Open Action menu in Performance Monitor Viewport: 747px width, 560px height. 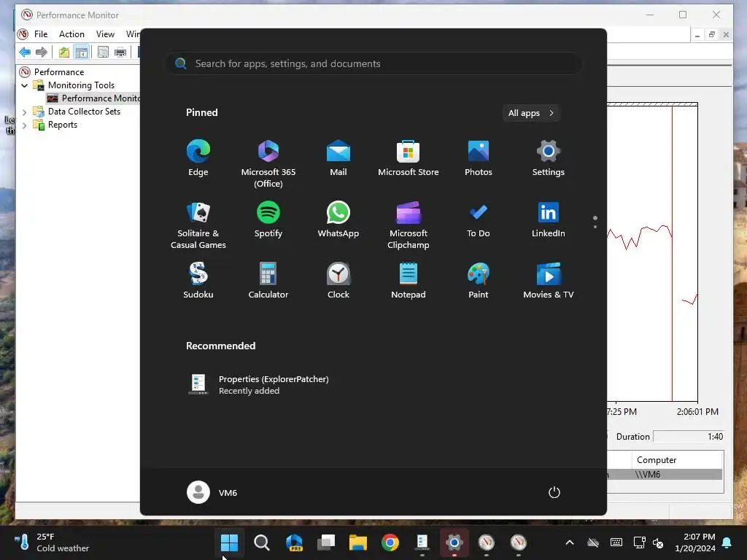tap(71, 34)
